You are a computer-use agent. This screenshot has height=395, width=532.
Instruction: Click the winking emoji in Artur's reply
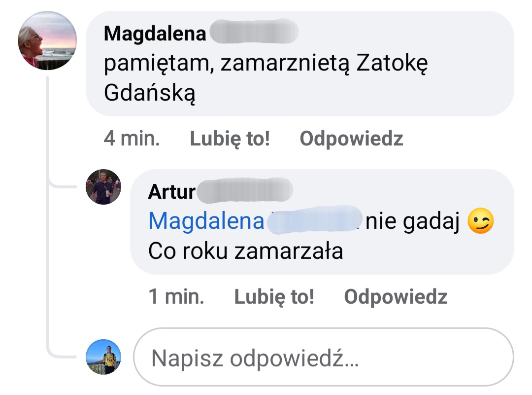(x=480, y=223)
